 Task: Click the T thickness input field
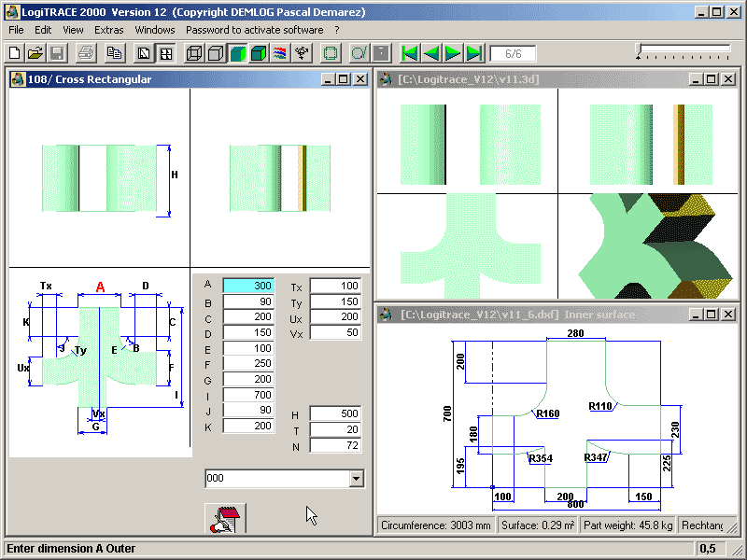pyautogui.click(x=335, y=429)
